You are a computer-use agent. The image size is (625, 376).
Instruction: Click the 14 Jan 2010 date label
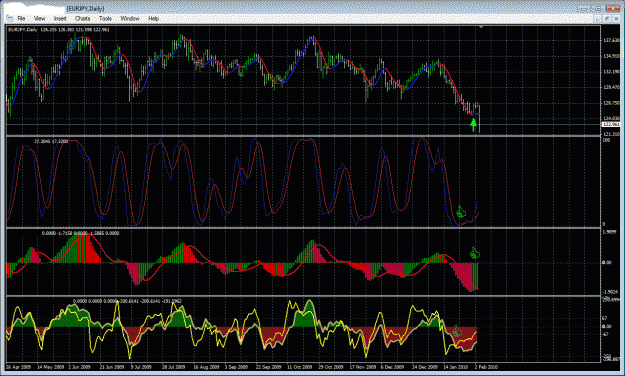456,367
